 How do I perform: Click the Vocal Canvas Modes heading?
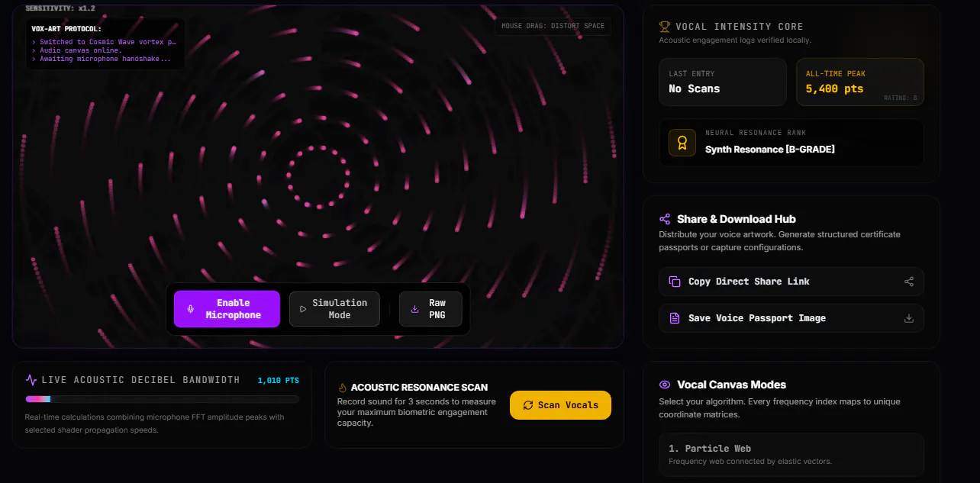(731, 385)
